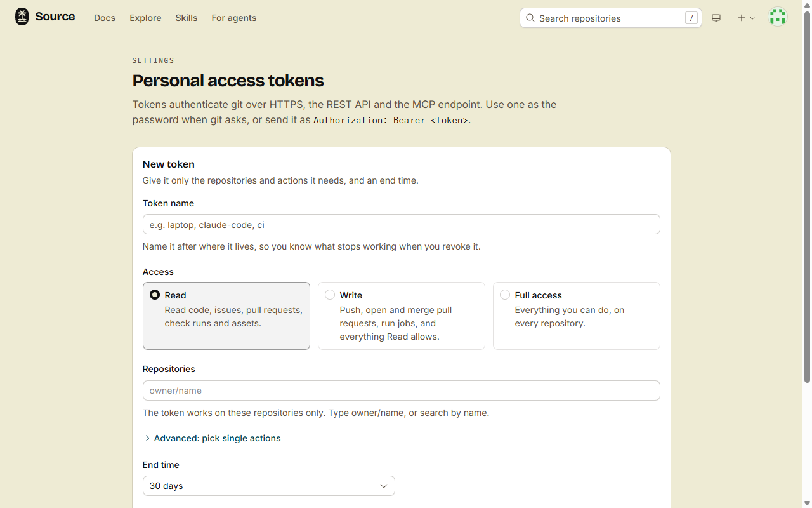Click the Access section label
Viewport: 812px width, 508px height.
coord(158,272)
